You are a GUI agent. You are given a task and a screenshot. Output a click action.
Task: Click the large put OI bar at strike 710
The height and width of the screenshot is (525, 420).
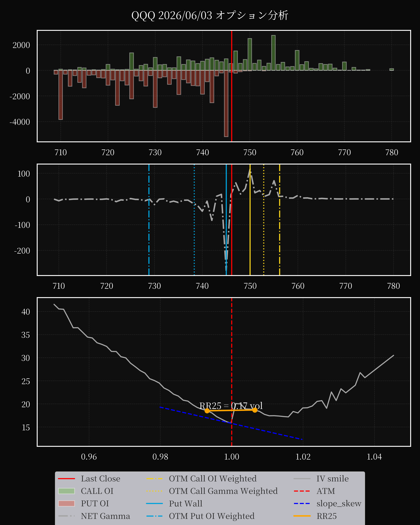(x=61, y=95)
